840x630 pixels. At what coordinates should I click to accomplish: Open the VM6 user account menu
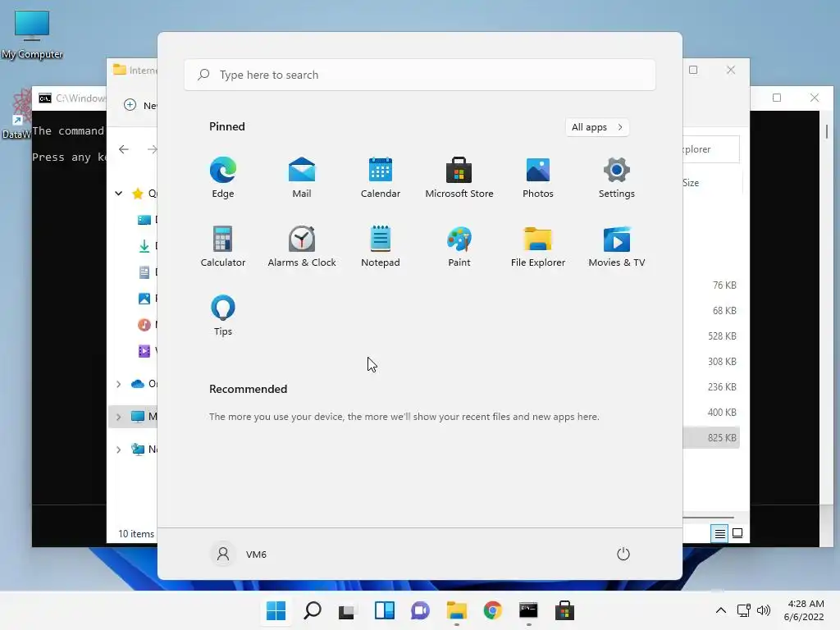tap(240, 554)
